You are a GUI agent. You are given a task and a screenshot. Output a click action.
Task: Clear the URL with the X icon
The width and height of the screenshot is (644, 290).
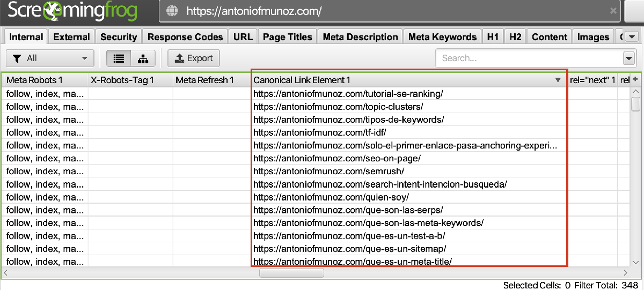click(613, 11)
